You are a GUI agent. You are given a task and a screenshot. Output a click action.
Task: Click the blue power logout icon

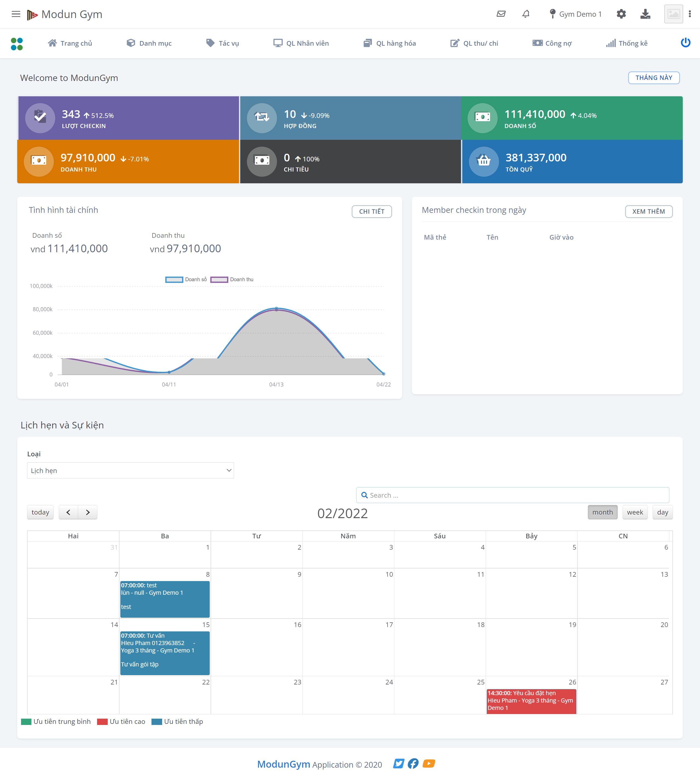pos(686,43)
